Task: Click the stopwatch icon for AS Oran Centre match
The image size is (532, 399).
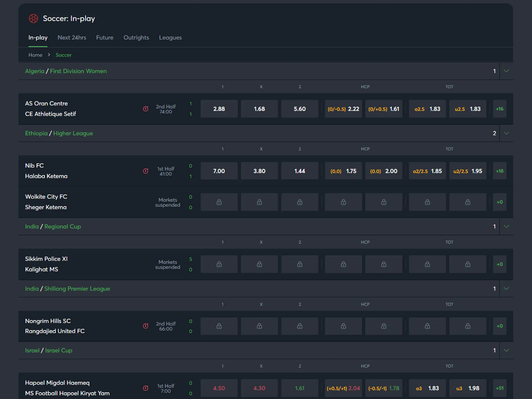Action: pos(145,109)
